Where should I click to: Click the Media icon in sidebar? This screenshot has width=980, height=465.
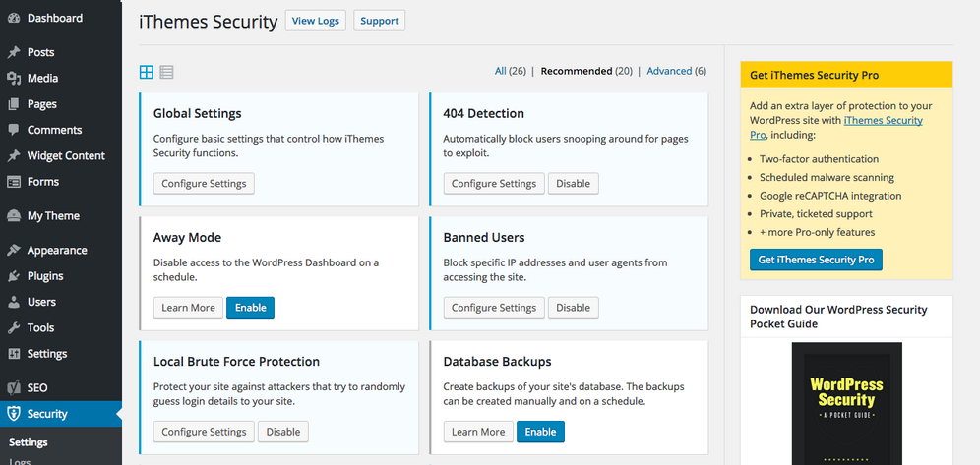14,78
